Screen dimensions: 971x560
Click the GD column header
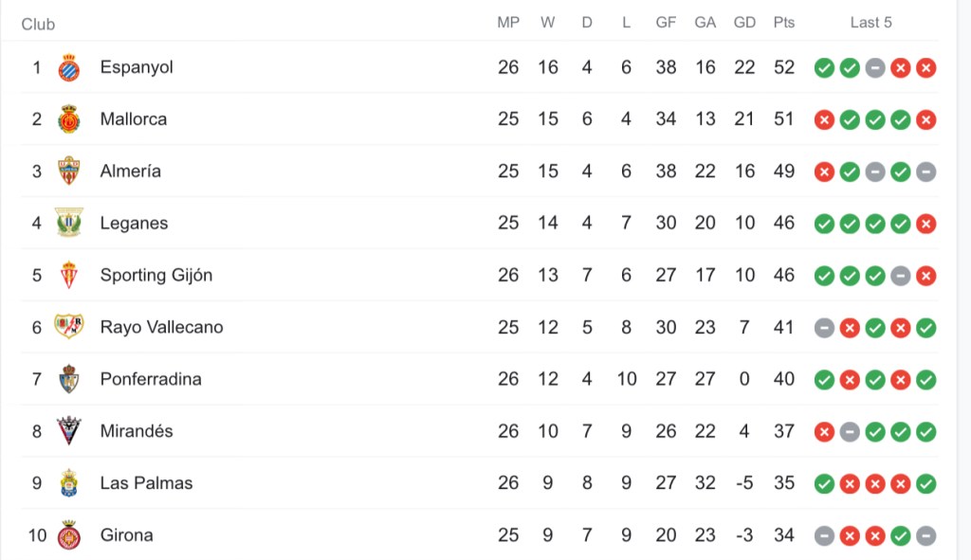click(x=744, y=23)
